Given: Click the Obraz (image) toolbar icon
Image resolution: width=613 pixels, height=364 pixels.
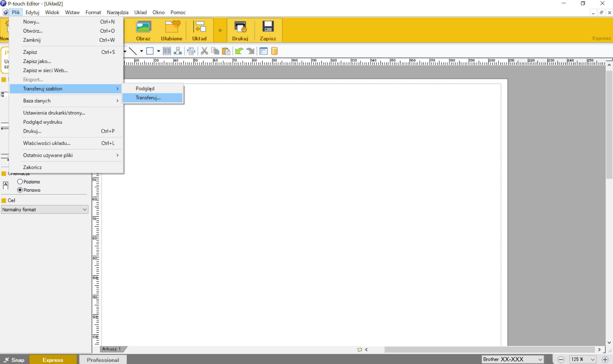Looking at the screenshot, I should coord(143,30).
